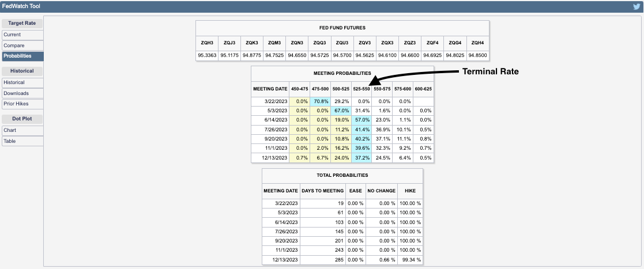Open the Prior Hikes tab
Screen dimensions: 644x269
22,104
